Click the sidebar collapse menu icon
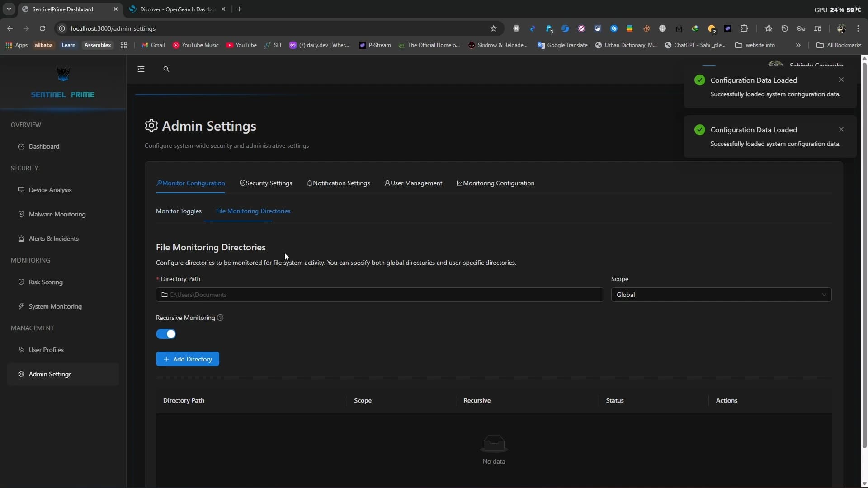Image resolution: width=868 pixels, height=488 pixels. coord(141,69)
